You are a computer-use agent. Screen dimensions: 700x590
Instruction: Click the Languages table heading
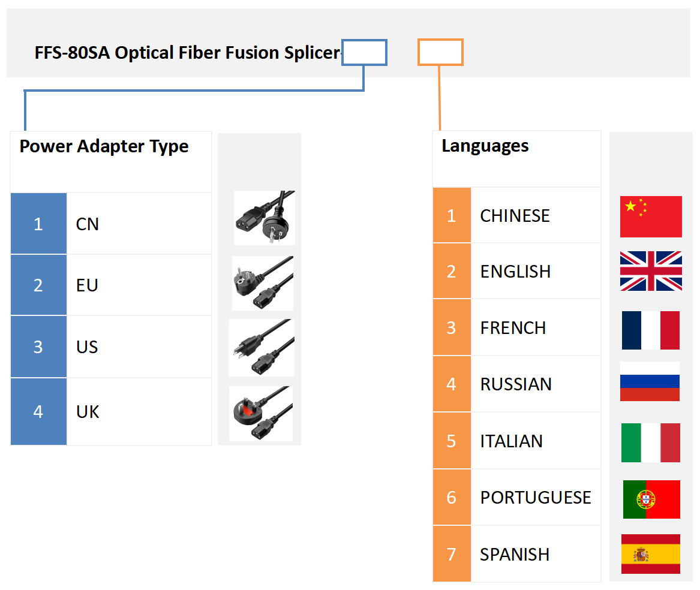tap(485, 146)
